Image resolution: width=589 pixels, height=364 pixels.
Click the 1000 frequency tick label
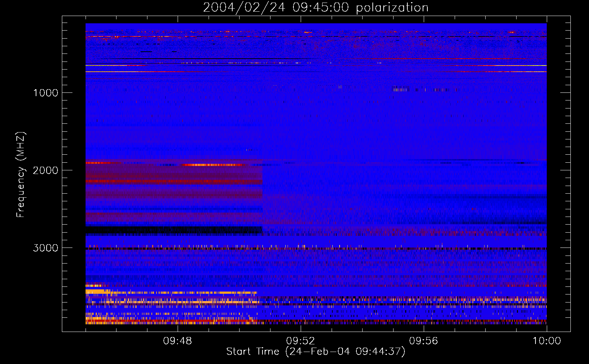[46, 93]
